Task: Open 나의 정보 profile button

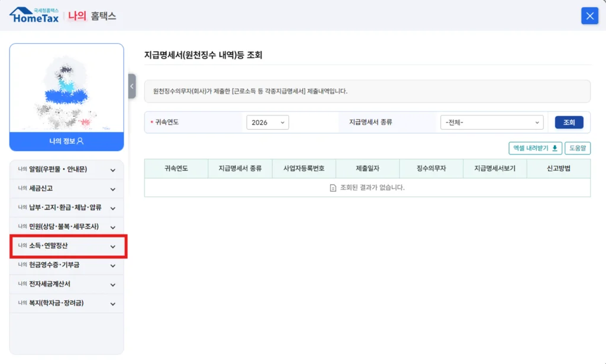Action: tap(66, 141)
